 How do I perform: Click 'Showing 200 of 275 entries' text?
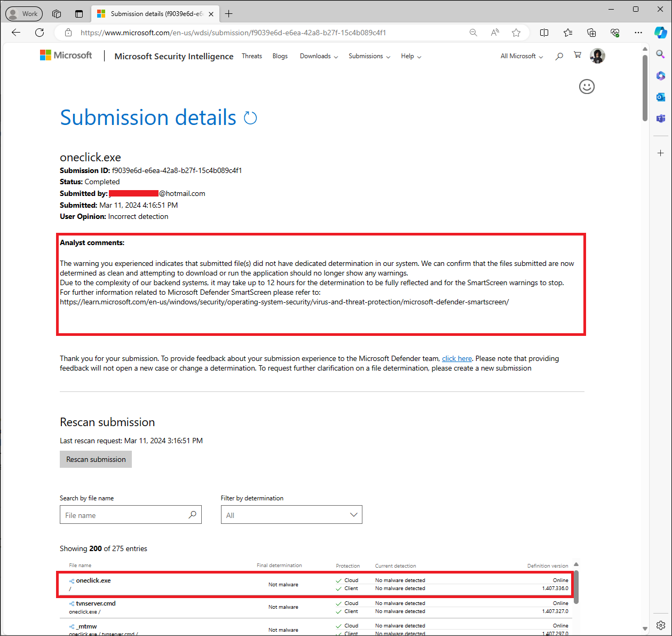click(104, 549)
